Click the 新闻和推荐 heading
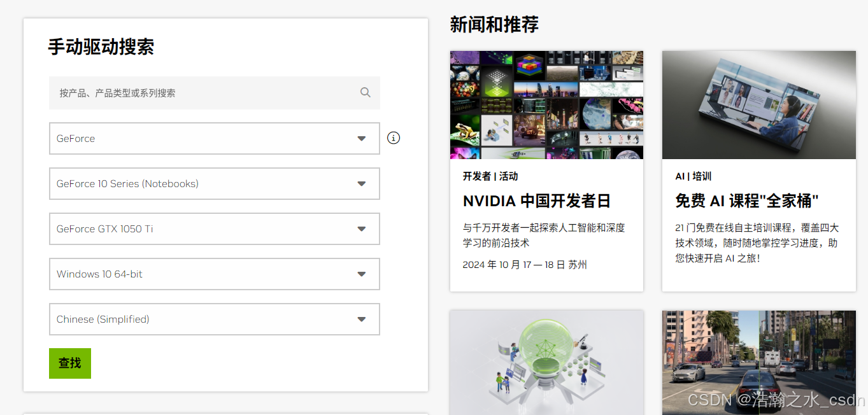This screenshot has height=415, width=868. pos(494,25)
